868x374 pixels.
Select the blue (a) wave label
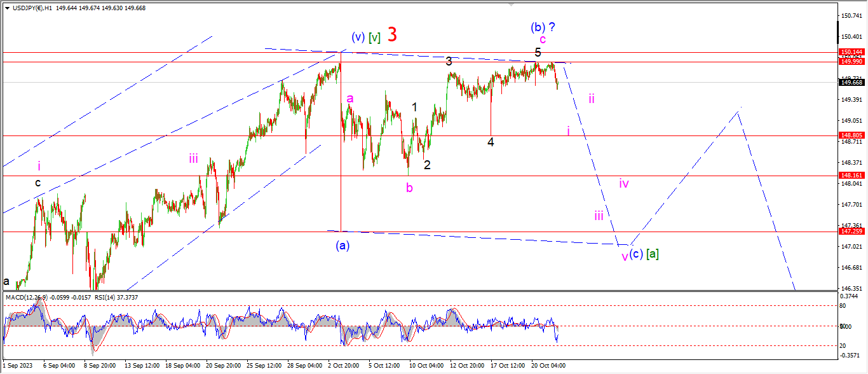pos(342,245)
